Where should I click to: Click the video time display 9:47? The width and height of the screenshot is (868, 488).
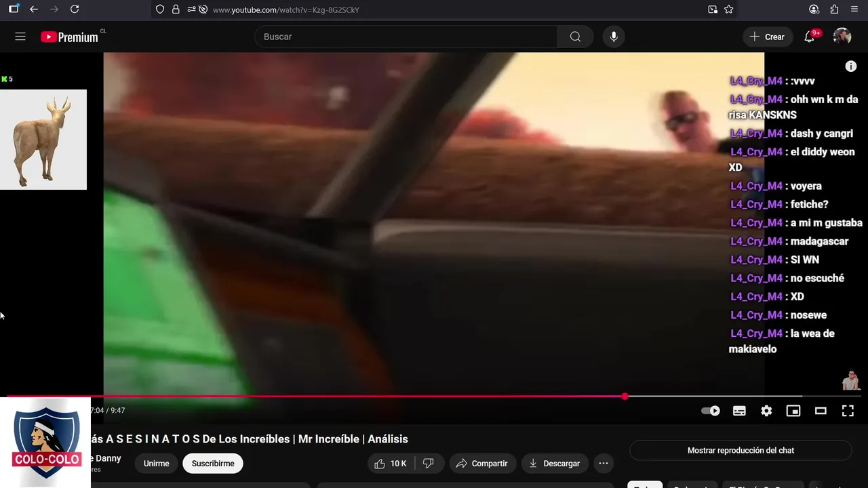pyautogui.click(x=118, y=411)
